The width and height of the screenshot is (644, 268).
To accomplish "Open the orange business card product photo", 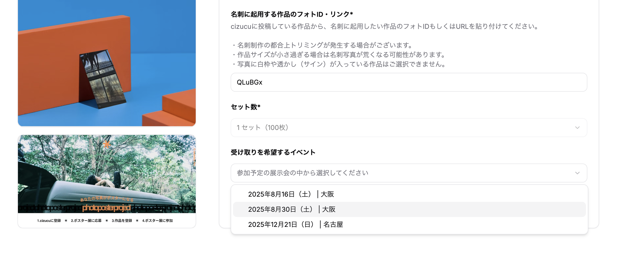I will [107, 63].
